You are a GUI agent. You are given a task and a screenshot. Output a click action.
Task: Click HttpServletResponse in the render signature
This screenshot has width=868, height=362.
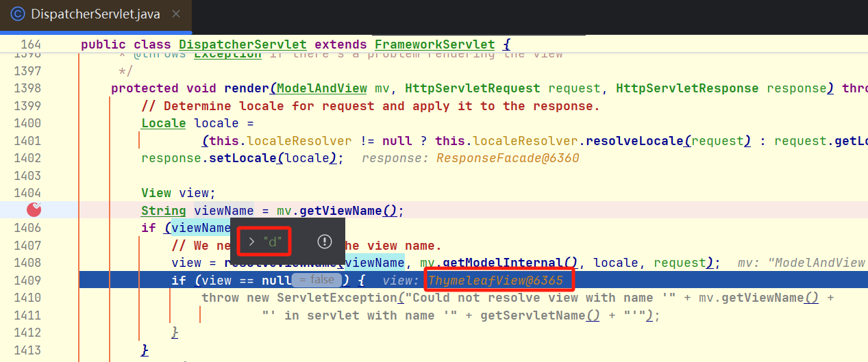tap(687, 88)
